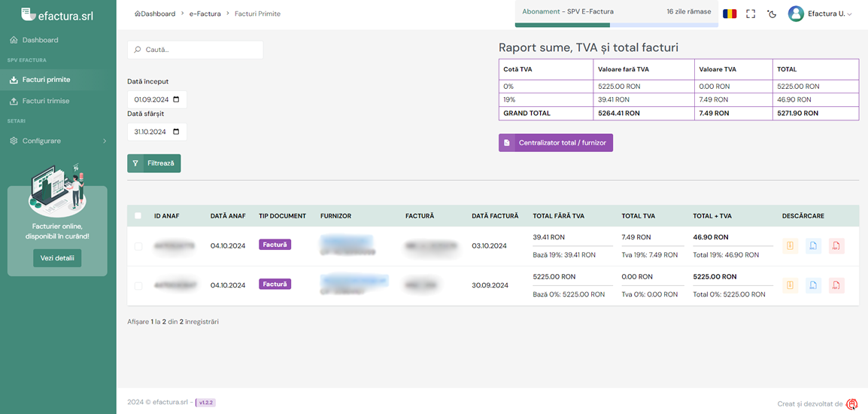Go to Dashboard from the sidebar
This screenshot has height=414, width=868.
[x=40, y=40]
